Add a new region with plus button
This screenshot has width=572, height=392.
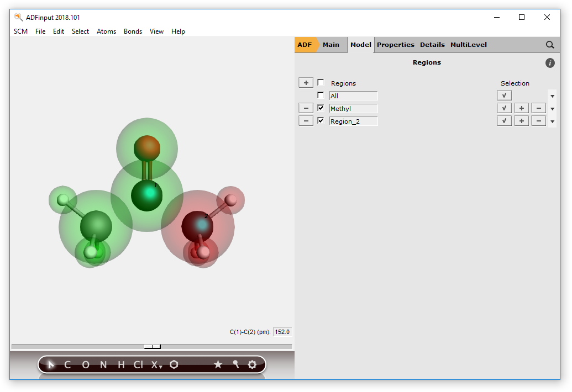[306, 83]
